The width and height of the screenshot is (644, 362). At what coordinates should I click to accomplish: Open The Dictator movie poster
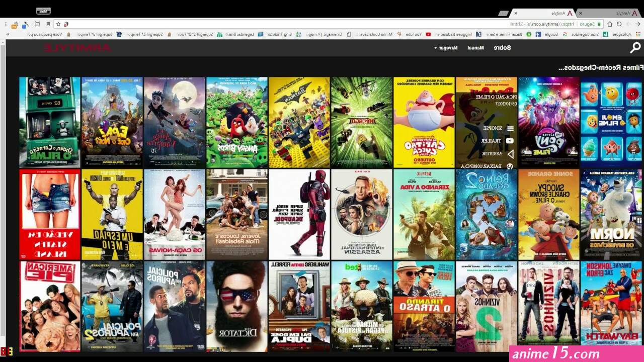[x=237, y=306]
